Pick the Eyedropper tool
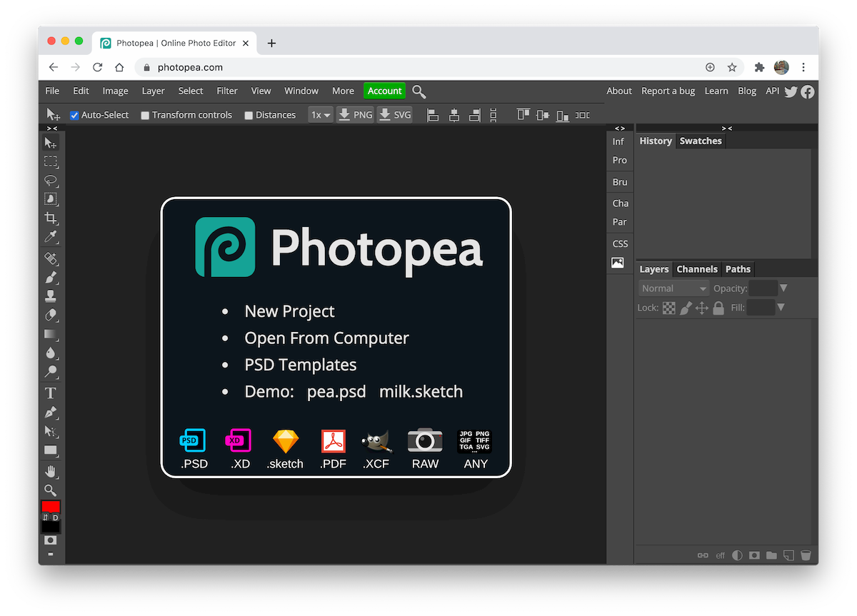 pos(51,237)
